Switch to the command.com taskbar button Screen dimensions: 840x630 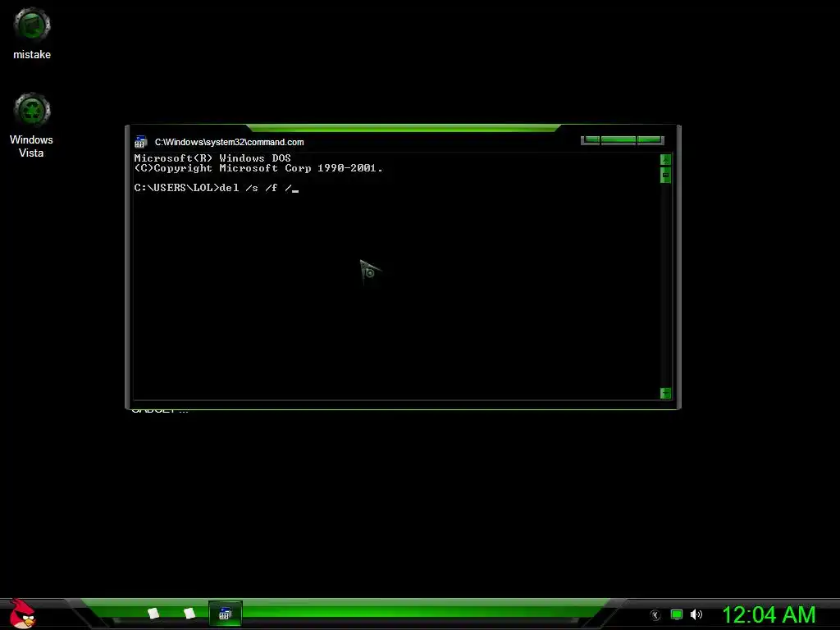click(x=225, y=614)
